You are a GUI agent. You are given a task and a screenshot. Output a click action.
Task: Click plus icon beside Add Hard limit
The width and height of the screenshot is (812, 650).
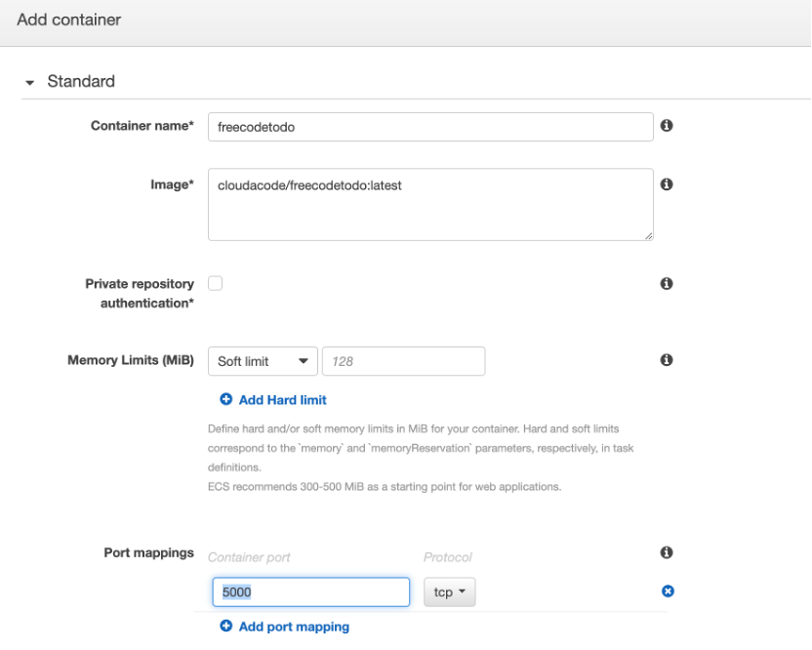[225, 399]
